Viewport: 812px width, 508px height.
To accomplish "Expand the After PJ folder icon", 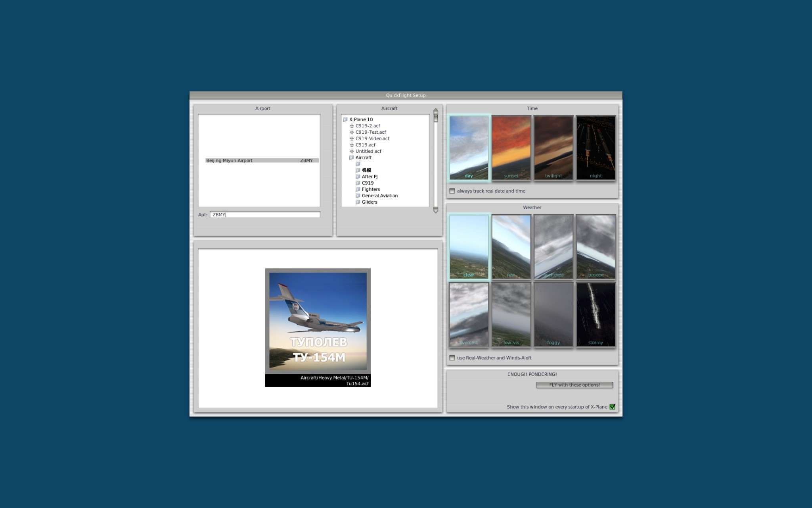I will pyautogui.click(x=358, y=177).
